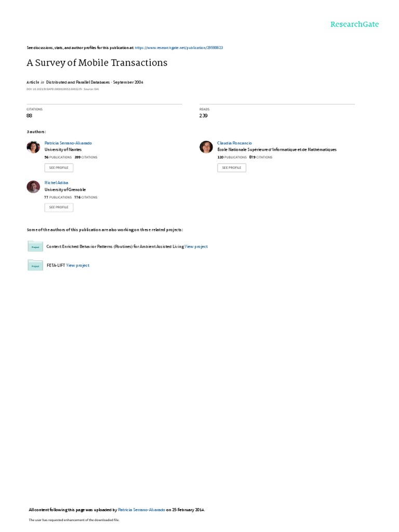Open Patricia Serrano-Alvarado author name link

pyautogui.click(x=68, y=143)
